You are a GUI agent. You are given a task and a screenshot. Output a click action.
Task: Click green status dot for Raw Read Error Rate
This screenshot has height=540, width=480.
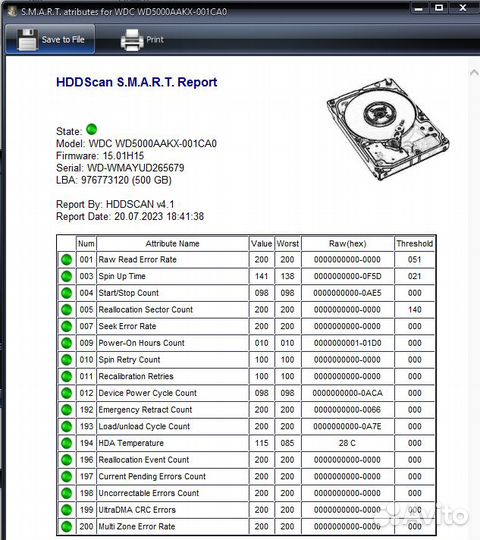point(66,260)
